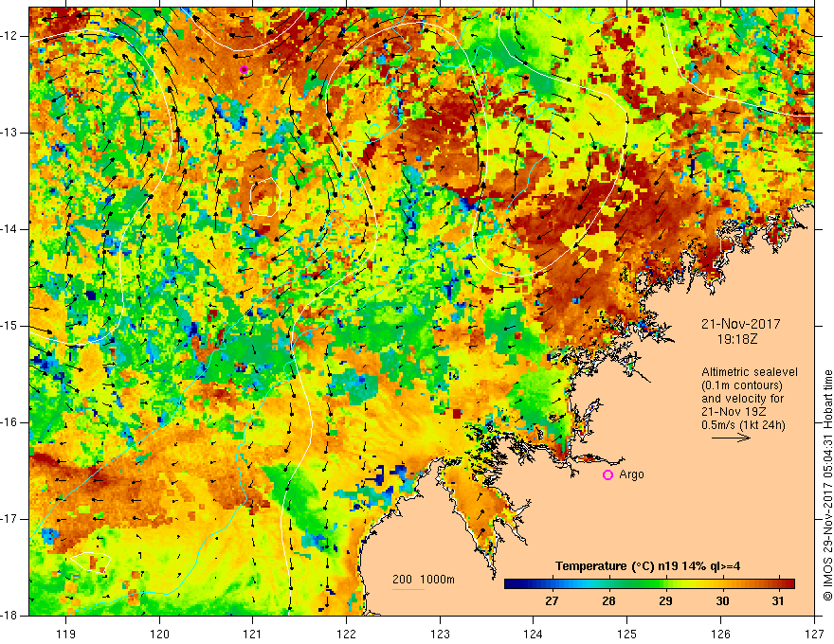This screenshot has width=834, height=644.
Task: Click the longitude label 124
Action: [534, 634]
